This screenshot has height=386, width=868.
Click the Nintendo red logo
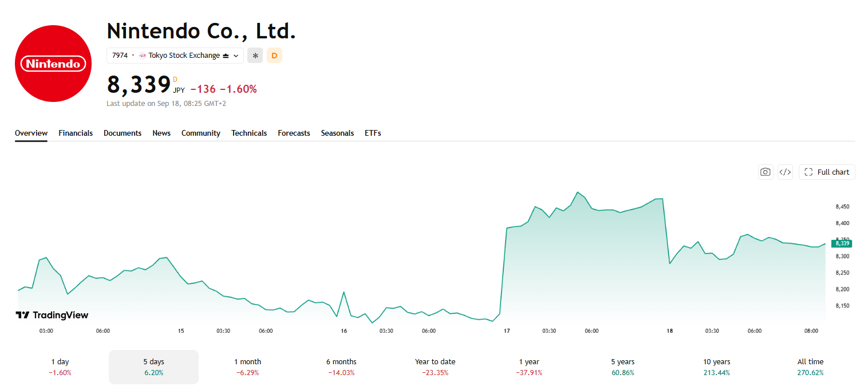[x=53, y=64]
